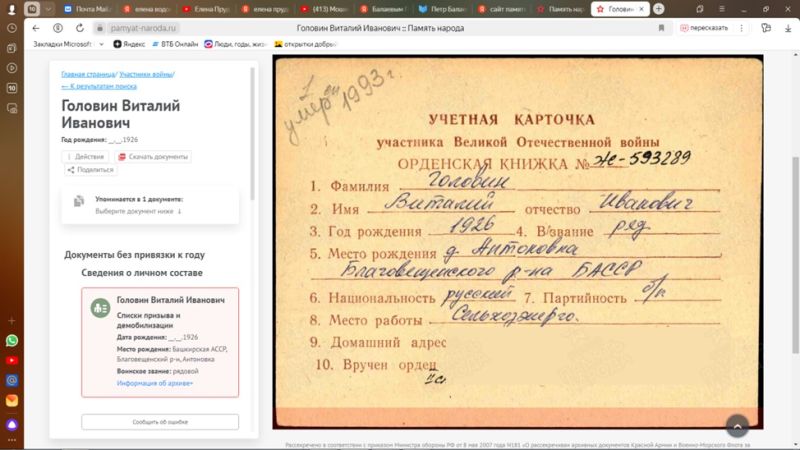
Task: Close the active Головин tab
Action: coord(641,9)
